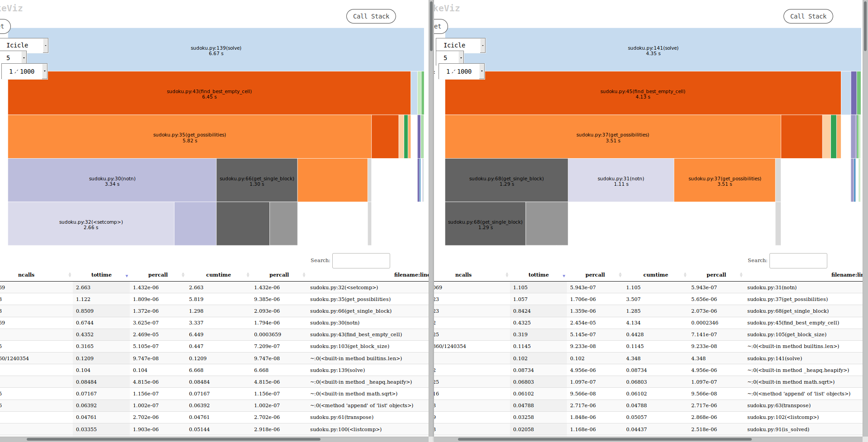Click the left pane's Search input field
The width and height of the screenshot is (868, 442).
(361, 261)
